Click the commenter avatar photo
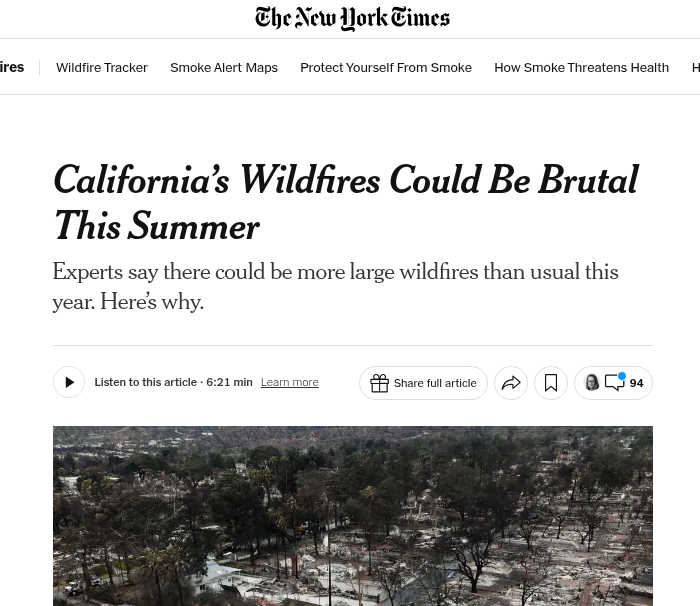Screen dimensions: 700x606 pyautogui.click(x=592, y=383)
